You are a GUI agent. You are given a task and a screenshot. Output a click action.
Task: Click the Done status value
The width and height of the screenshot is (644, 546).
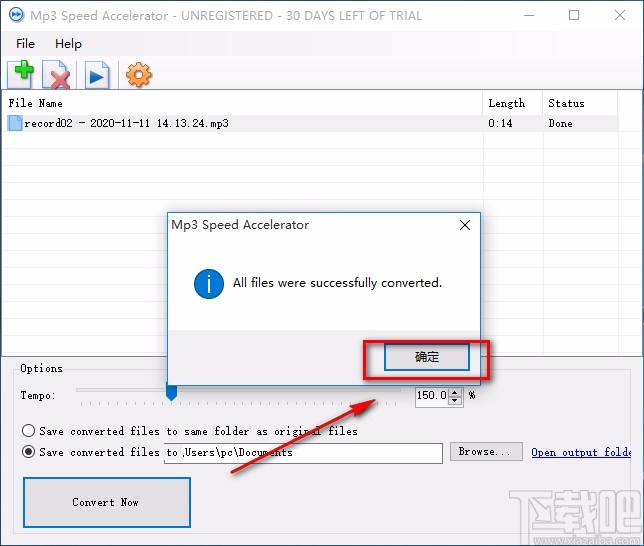(x=560, y=123)
